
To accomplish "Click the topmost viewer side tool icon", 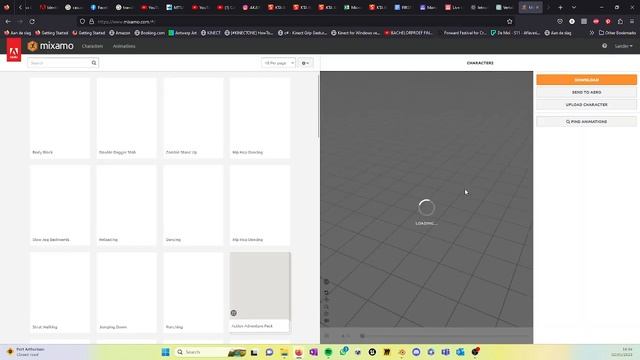I will pyautogui.click(x=326, y=282).
